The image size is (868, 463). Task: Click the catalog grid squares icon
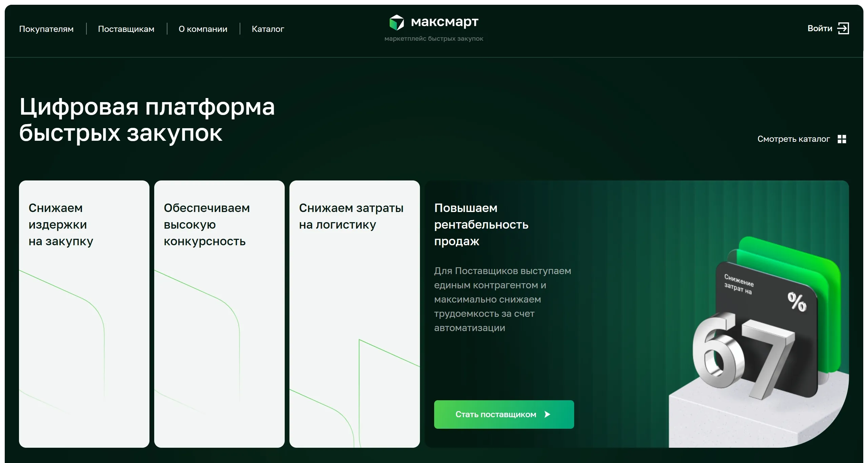coord(842,139)
